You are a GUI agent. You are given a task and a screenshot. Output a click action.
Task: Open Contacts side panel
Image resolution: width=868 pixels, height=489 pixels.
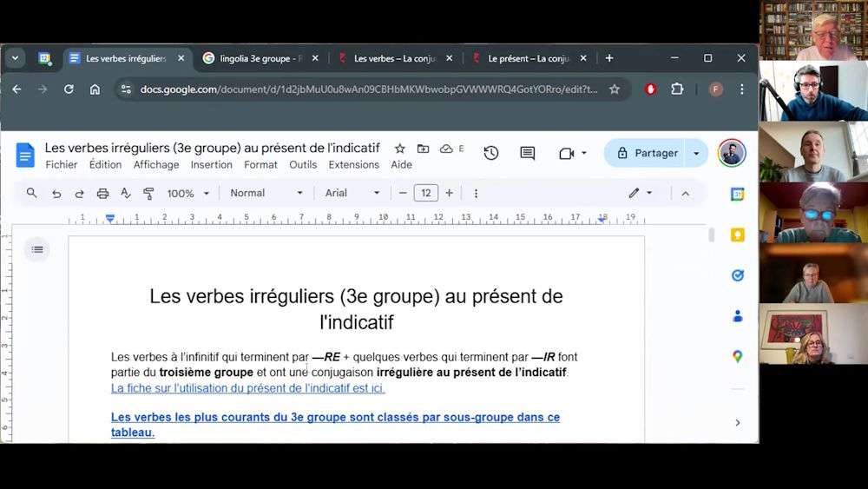(737, 315)
